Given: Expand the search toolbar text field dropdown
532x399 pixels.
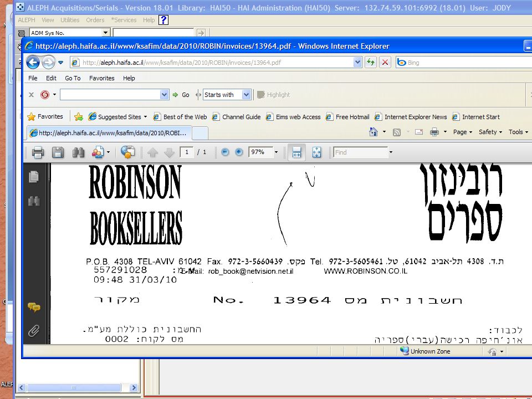Looking at the screenshot, I should 164,95.
